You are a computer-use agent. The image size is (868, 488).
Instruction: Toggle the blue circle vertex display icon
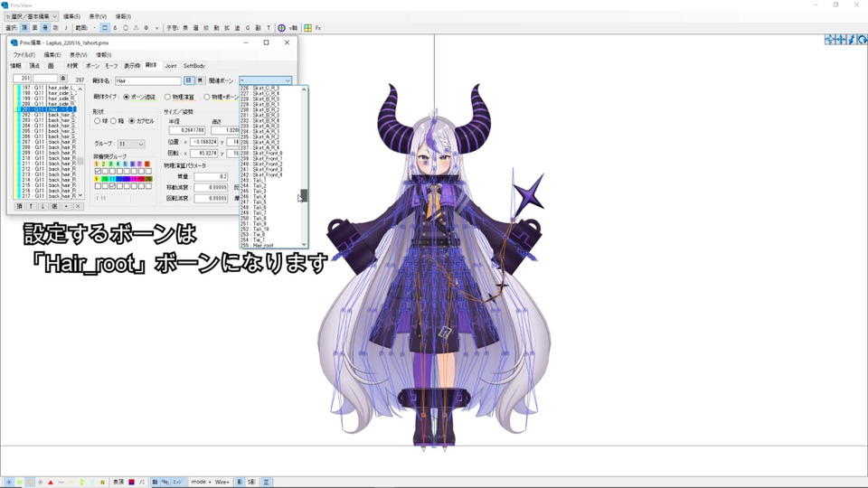pos(9,483)
